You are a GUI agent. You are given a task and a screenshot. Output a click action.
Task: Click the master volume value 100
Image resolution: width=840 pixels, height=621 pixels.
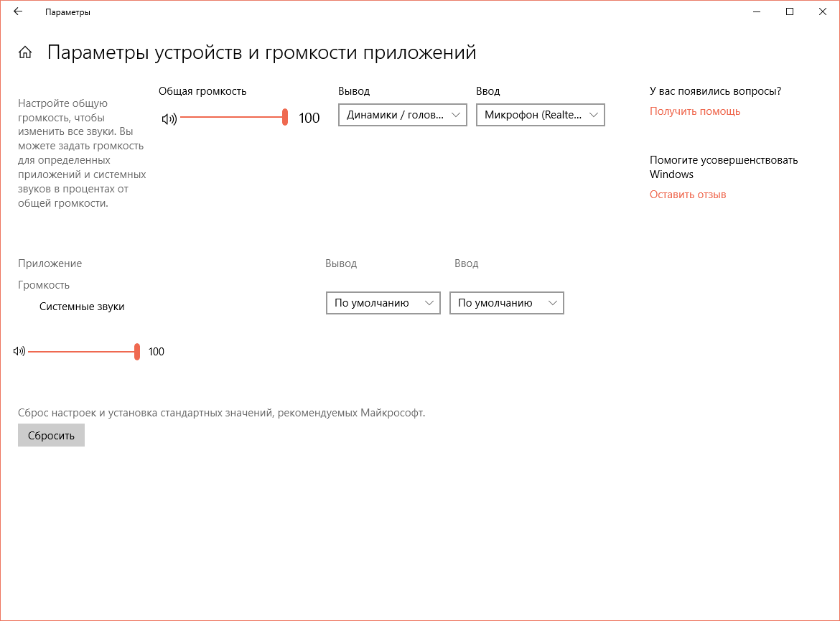click(x=309, y=118)
